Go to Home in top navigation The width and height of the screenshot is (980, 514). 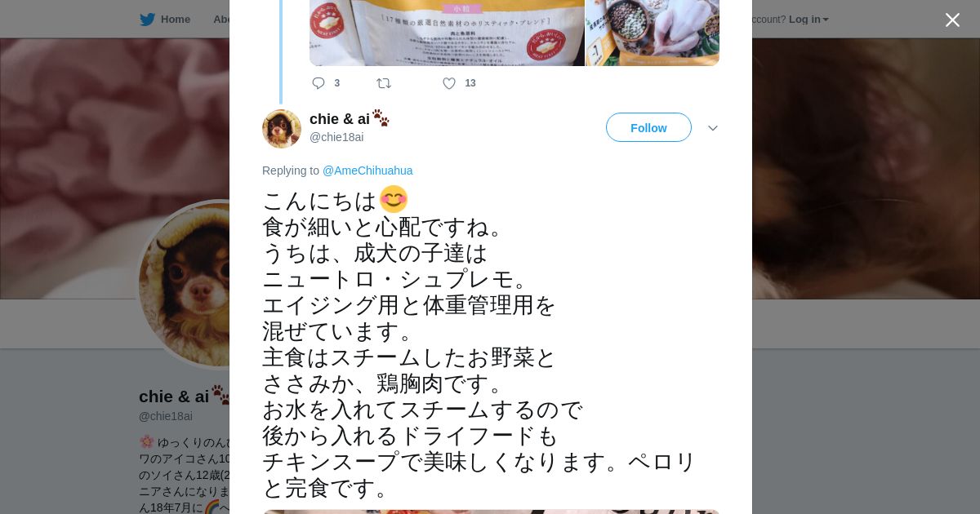tap(175, 20)
